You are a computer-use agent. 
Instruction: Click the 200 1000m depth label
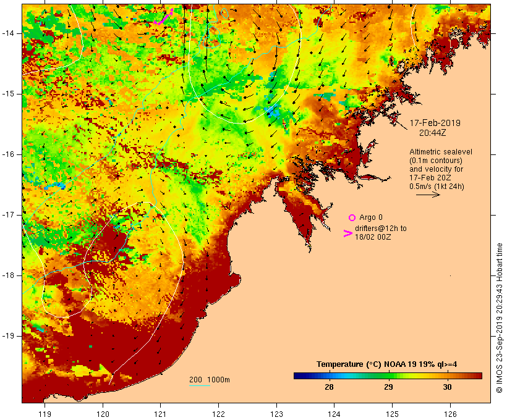click(210, 380)
